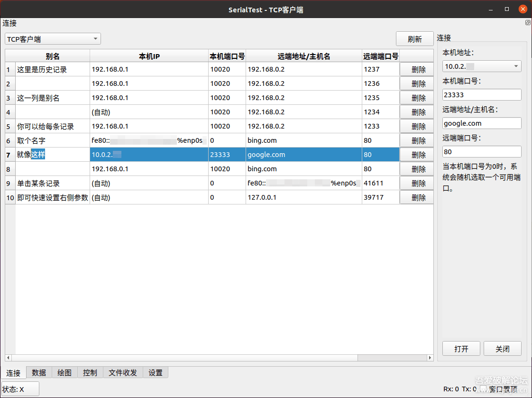This screenshot has height=398, width=532.
Task: Switch to the 数据 tab
Action: pos(39,372)
